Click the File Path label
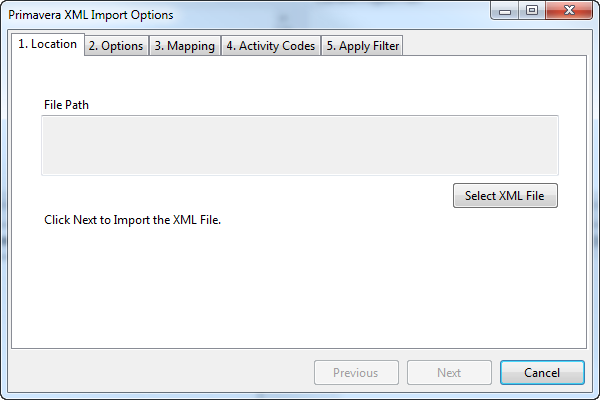Viewport: 600px width, 400px height. click(x=66, y=105)
